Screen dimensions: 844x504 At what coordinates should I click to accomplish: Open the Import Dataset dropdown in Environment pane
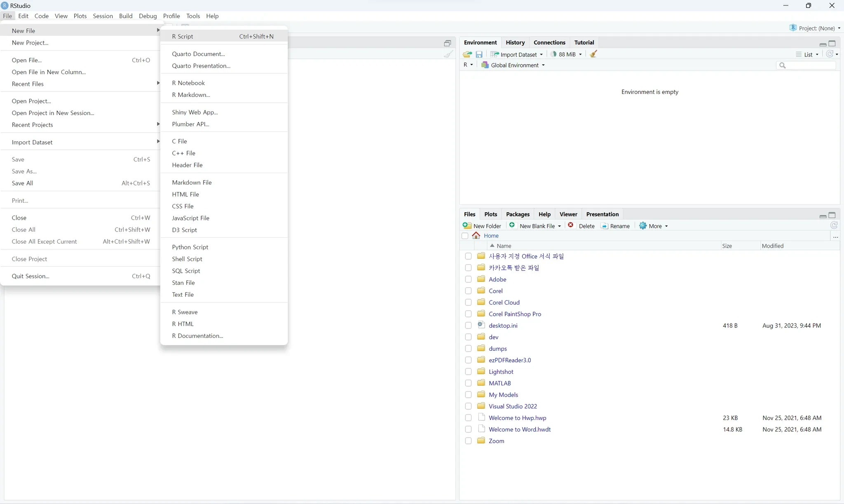pyautogui.click(x=516, y=54)
